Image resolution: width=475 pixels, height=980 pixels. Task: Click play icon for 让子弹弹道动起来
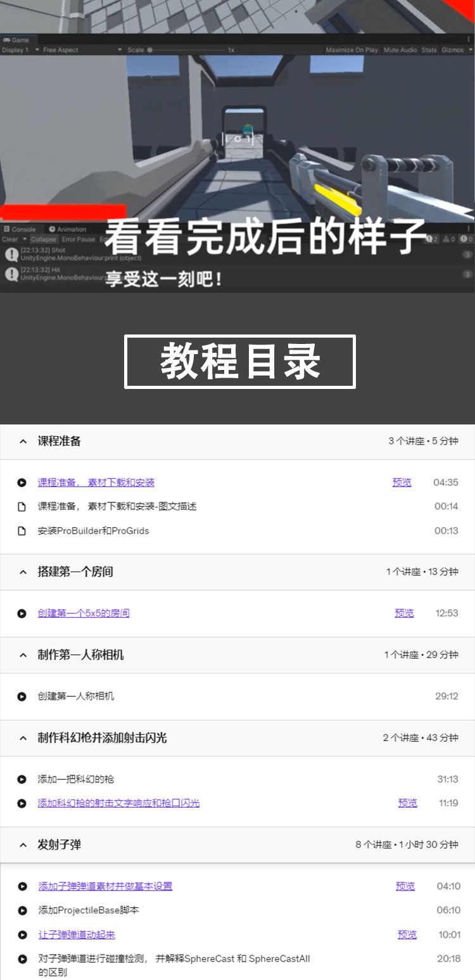click(x=22, y=934)
